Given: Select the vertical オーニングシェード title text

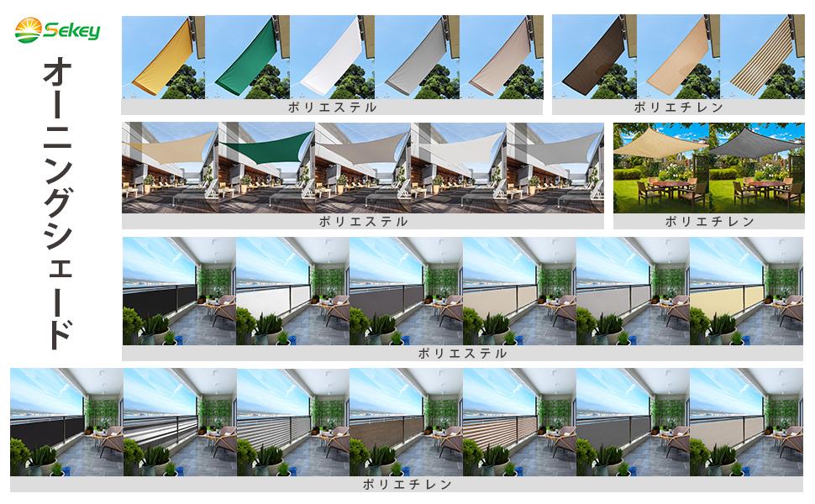Looking at the screenshot, I should tap(56, 202).
